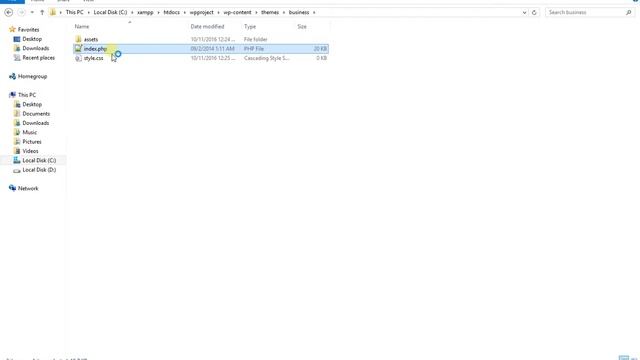The width and height of the screenshot is (640, 360).
Task: Open Desktop under This PC
Action: (32, 104)
